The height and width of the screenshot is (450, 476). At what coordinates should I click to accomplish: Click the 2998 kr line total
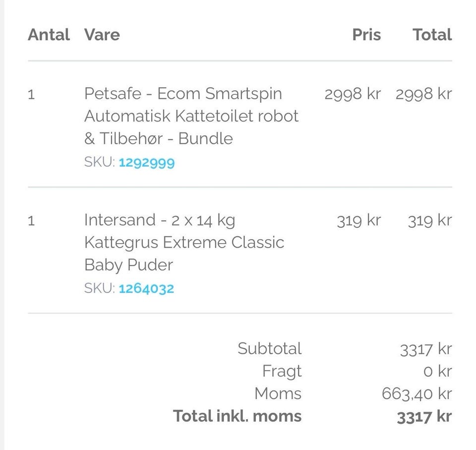423,94
